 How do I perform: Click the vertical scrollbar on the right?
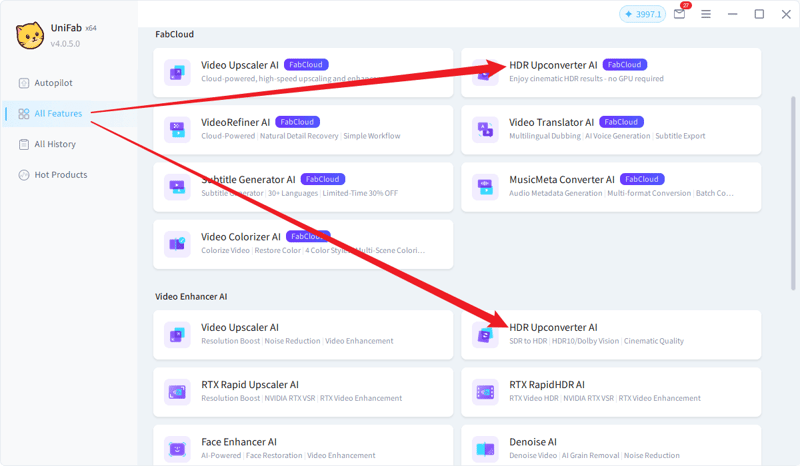pos(793,193)
